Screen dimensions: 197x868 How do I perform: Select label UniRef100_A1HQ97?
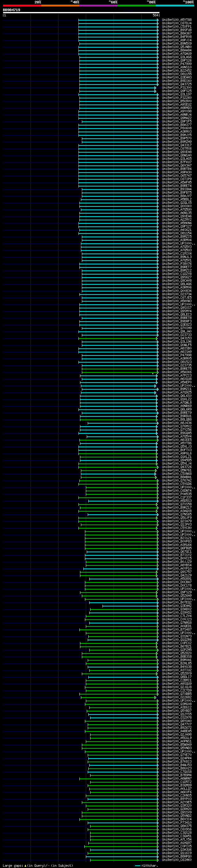tap(176, 842)
